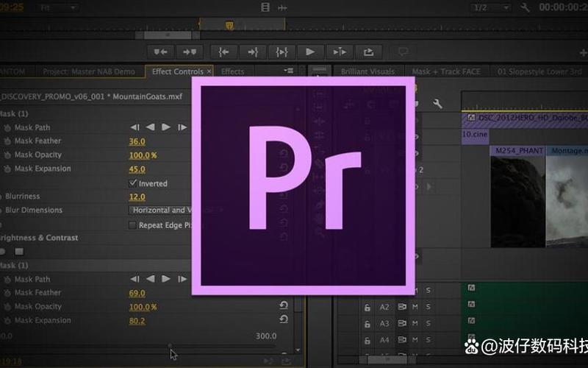Open timeline display settings wrench icon

click(437, 104)
